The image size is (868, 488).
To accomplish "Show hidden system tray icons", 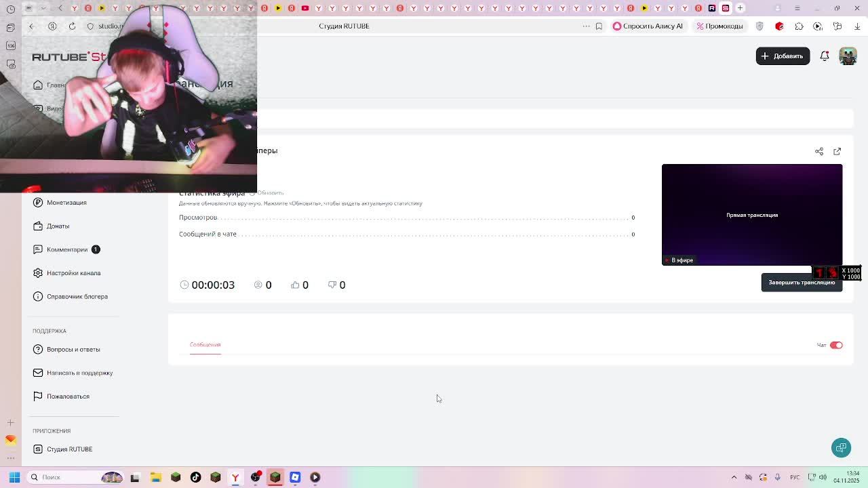I will click(x=734, y=477).
